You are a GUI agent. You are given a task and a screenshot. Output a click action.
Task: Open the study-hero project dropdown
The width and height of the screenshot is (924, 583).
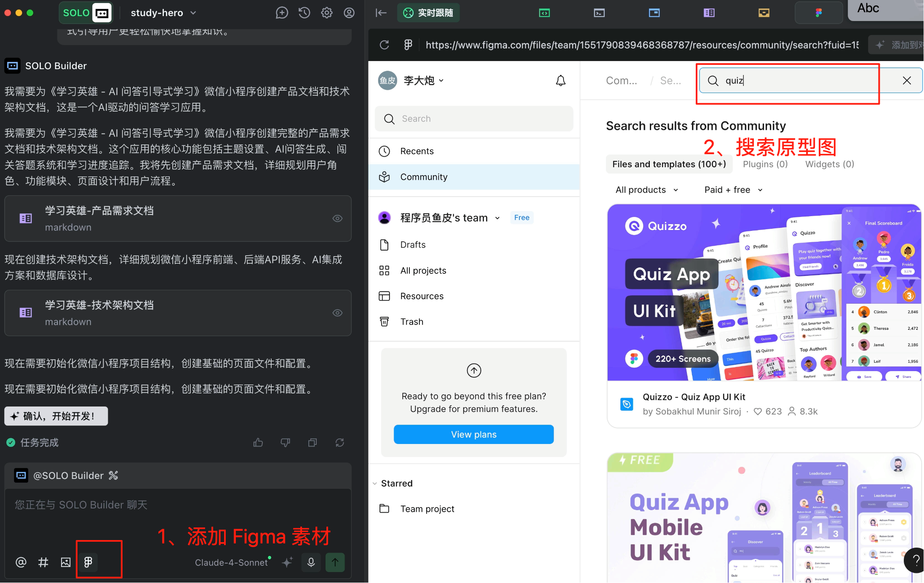(x=163, y=13)
